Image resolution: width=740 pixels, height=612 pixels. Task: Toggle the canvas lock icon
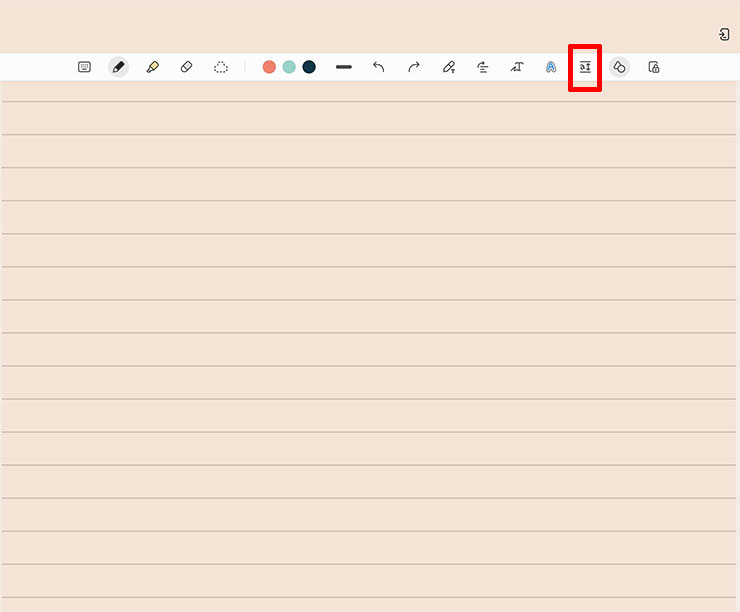pyautogui.click(x=654, y=67)
